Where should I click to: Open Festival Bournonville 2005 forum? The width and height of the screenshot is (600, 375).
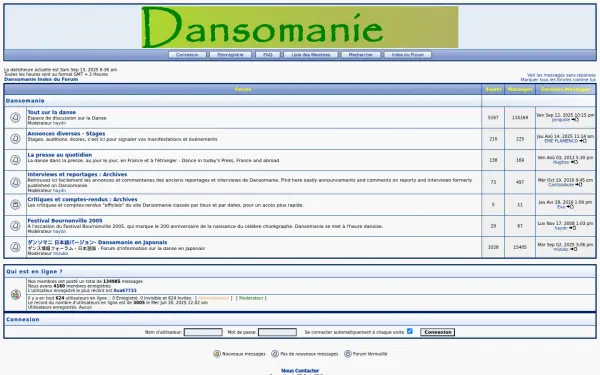pos(65,220)
